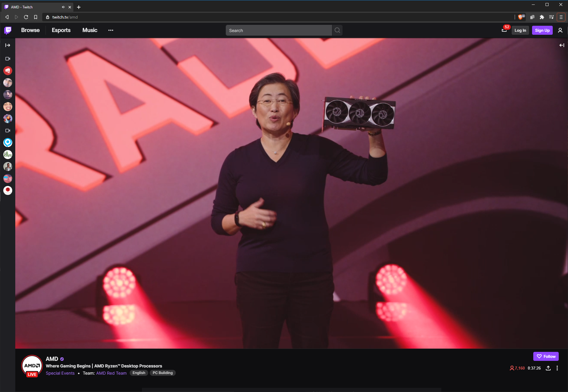568x392 pixels.
Task: Collapse the right chat panel arrow
Action: click(562, 45)
